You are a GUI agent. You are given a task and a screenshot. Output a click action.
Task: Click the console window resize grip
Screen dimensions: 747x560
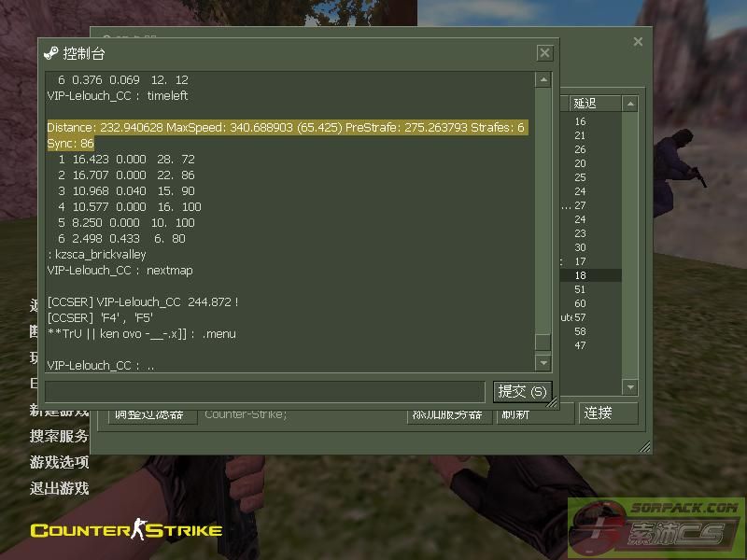tap(552, 403)
